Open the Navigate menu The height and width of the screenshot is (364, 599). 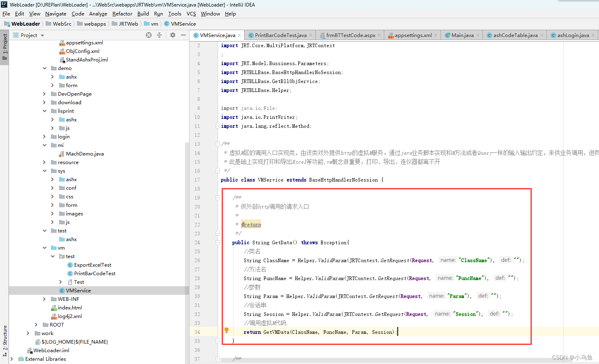pos(56,14)
